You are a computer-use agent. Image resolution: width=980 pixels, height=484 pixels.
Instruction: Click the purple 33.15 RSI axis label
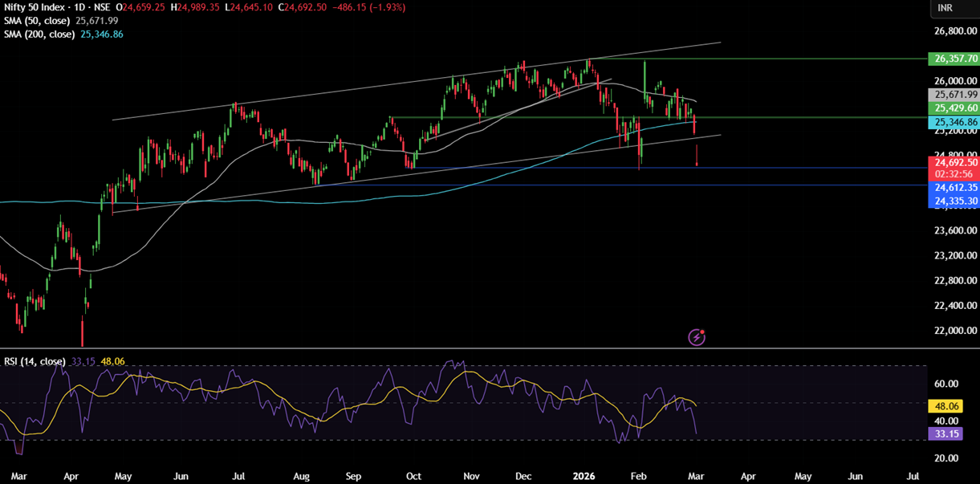(944, 434)
